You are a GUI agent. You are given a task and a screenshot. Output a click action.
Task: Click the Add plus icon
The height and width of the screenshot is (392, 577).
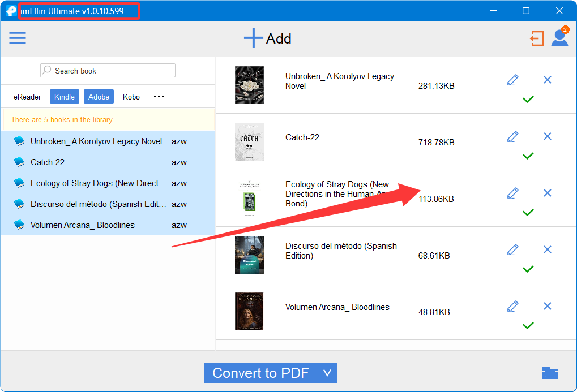(253, 38)
